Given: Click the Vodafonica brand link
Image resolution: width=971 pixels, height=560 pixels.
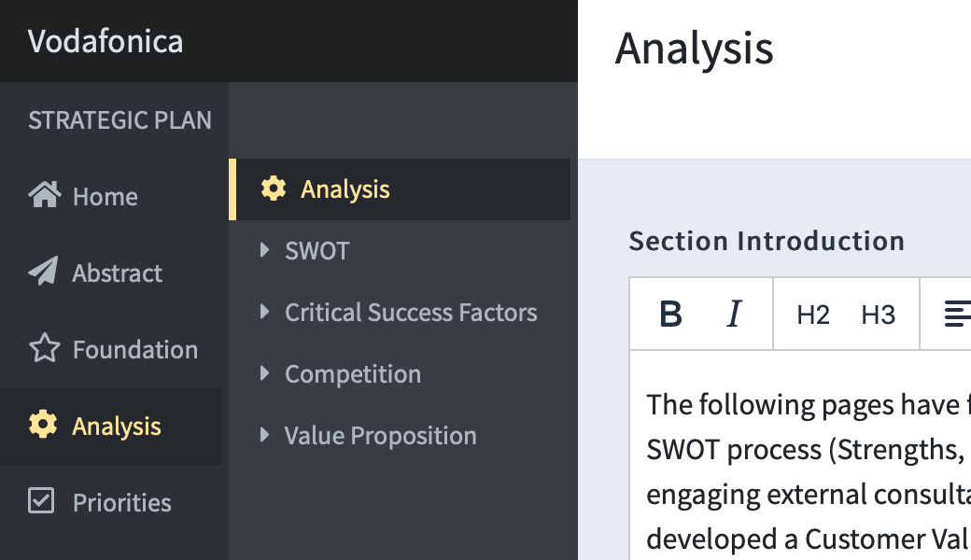Looking at the screenshot, I should [106, 41].
